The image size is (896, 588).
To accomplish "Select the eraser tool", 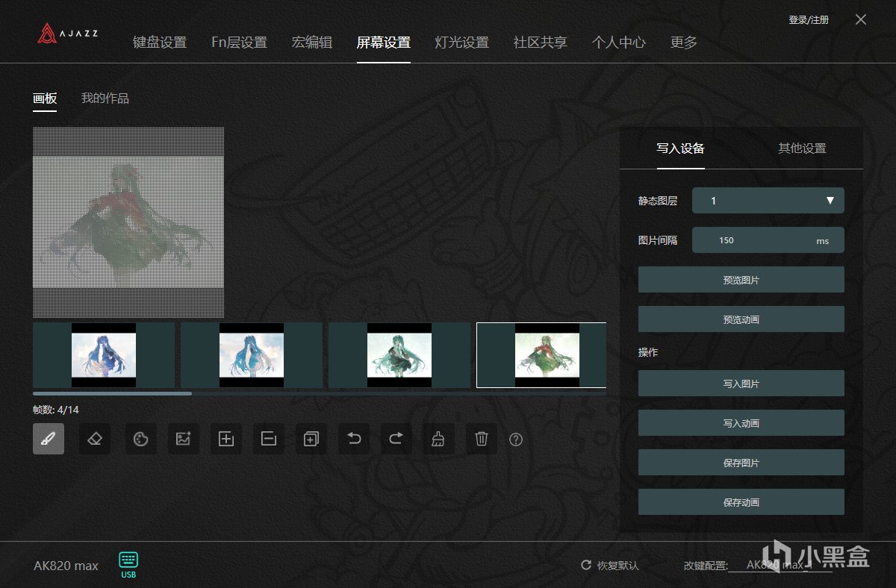I will tap(94, 439).
